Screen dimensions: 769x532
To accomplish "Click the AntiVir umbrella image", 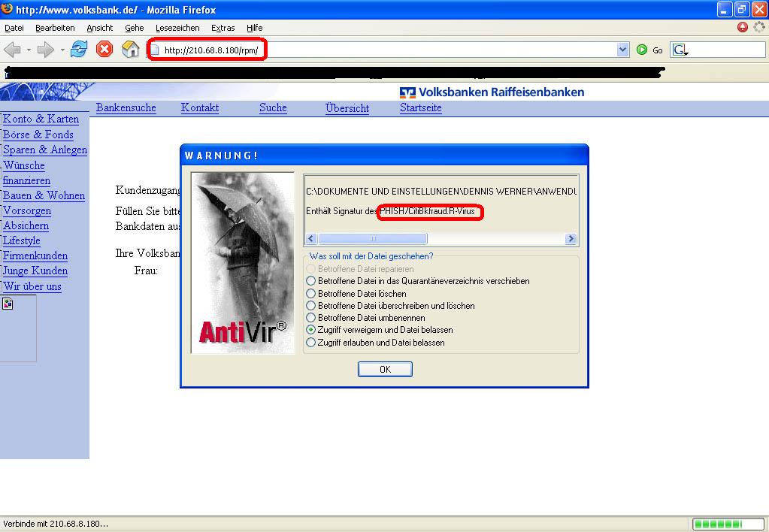I will pyautogui.click(x=243, y=263).
